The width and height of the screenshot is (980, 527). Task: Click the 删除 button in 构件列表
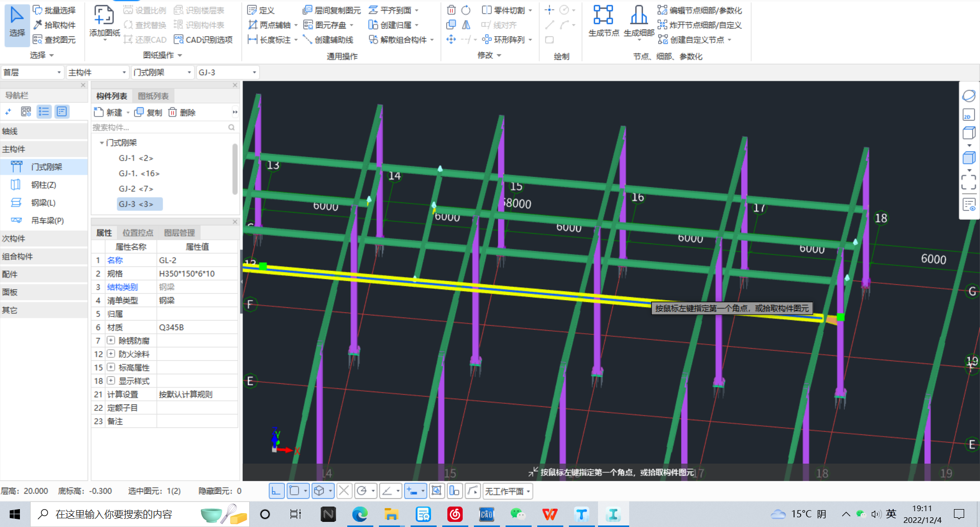pos(182,112)
